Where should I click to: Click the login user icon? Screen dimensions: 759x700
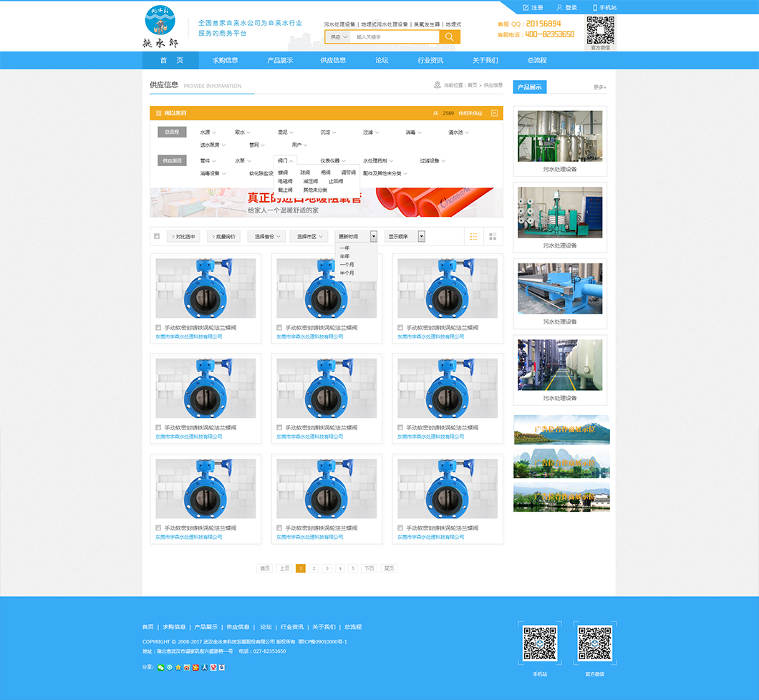click(559, 8)
